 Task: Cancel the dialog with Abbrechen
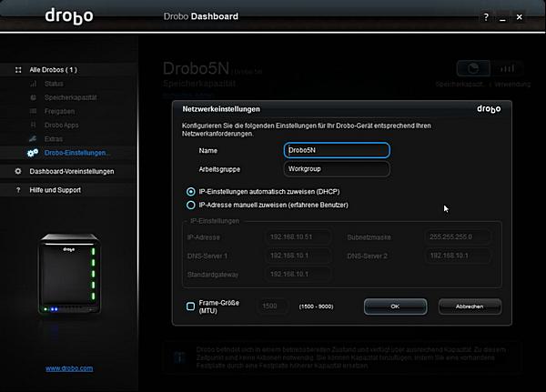[x=470, y=307]
